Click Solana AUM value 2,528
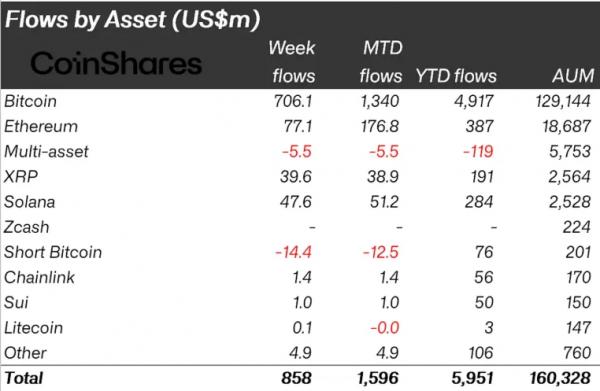This screenshot has height=391, width=600. [x=570, y=202]
